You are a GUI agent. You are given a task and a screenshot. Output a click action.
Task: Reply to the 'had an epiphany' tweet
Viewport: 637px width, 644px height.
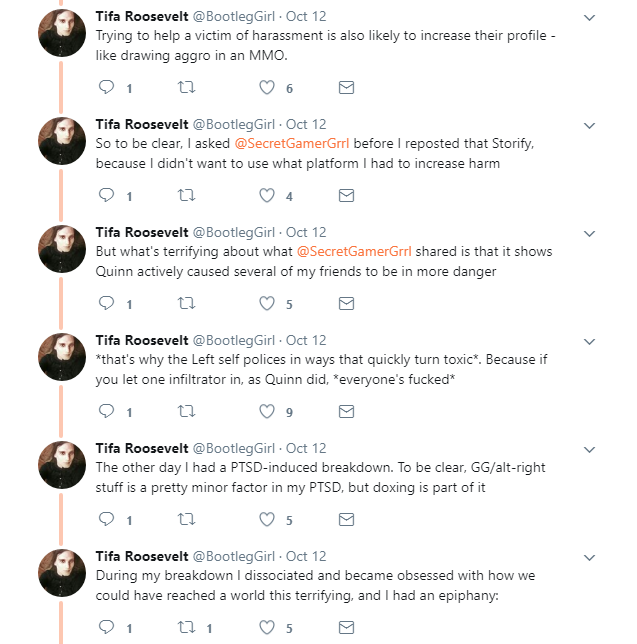(x=108, y=628)
